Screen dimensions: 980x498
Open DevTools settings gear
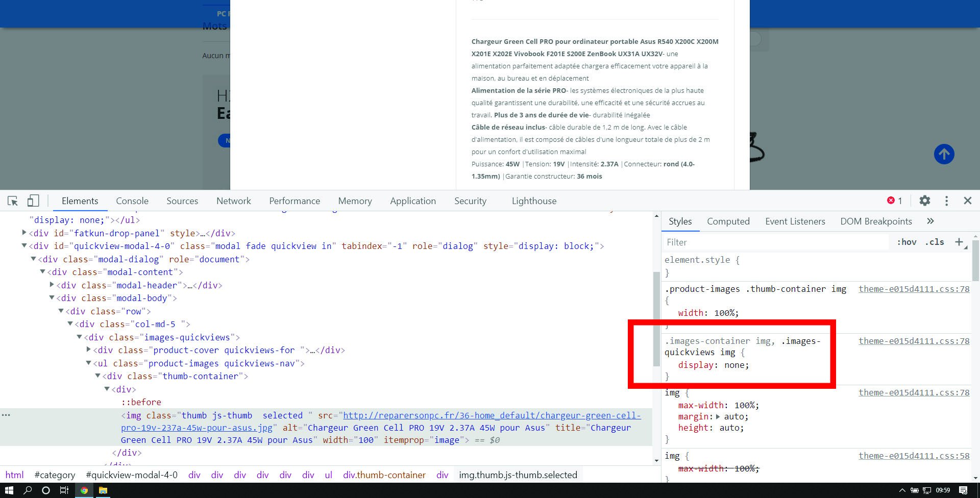[925, 201]
